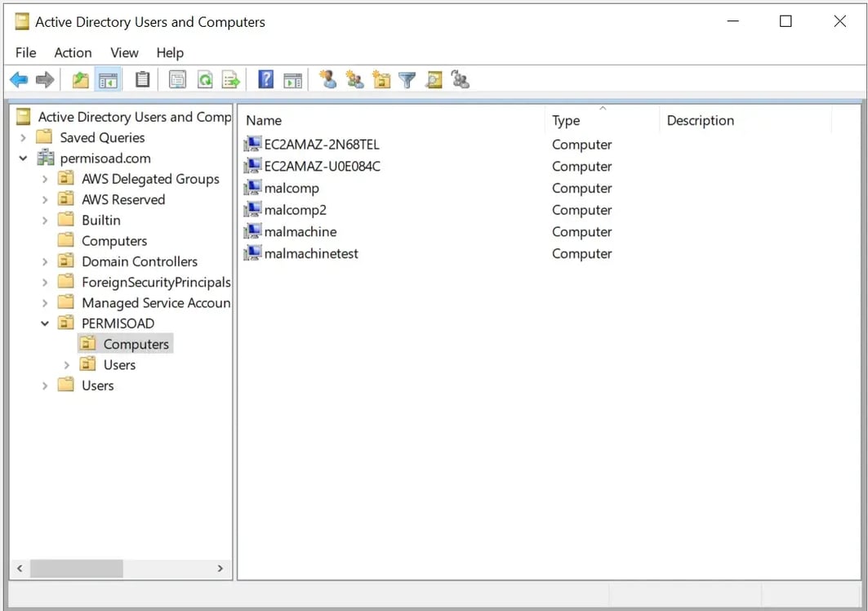Open the View menu
This screenshot has height=611, width=868.
pyautogui.click(x=124, y=52)
